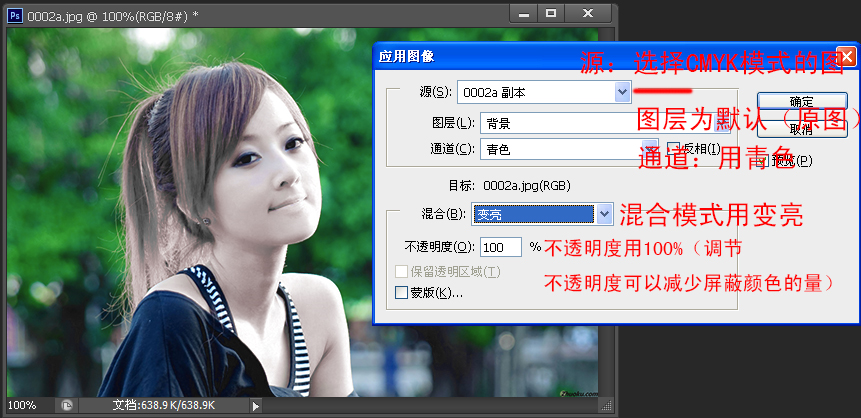Click the 0002a.jpg @ 100%(RGB/8#) title
This screenshot has width=861, height=418.
pos(112,16)
